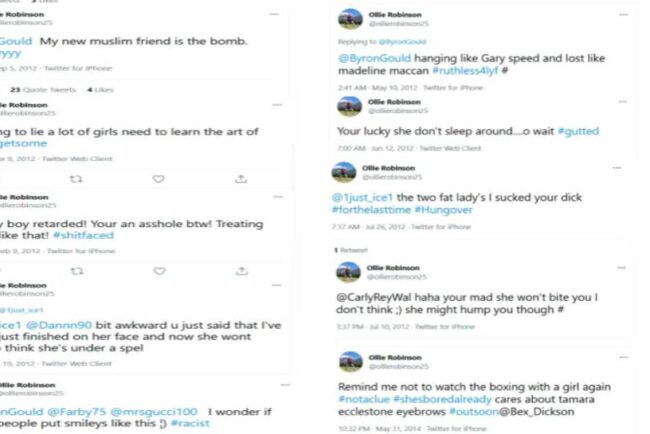Click share icon under #shitfaced tweet
This screenshot has height=434, width=650.
242,271
